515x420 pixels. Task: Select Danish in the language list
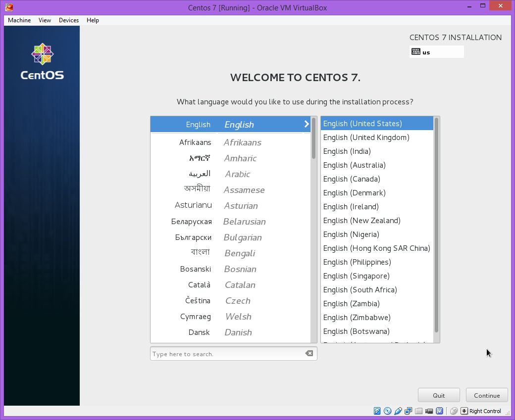coord(230,332)
